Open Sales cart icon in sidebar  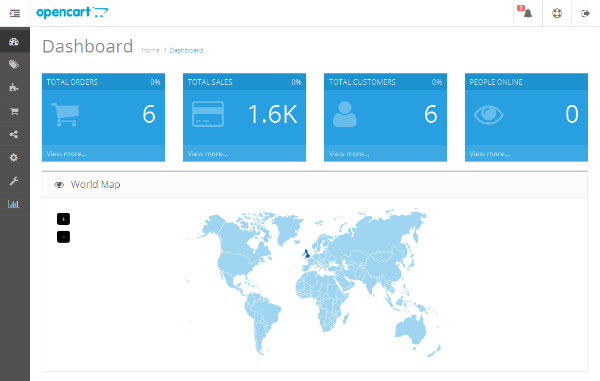click(x=14, y=111)
